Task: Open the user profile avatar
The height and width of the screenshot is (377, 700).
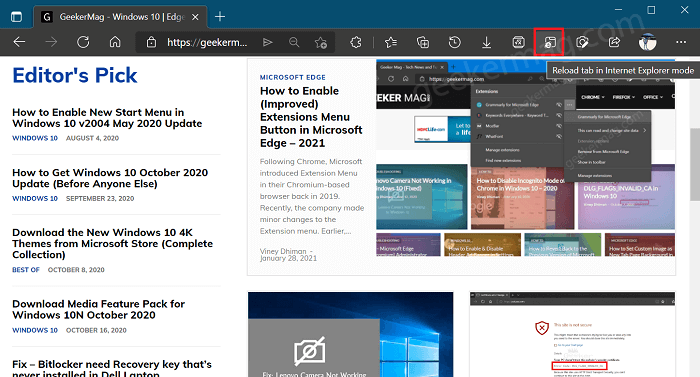Action: (x=647, y=42)
